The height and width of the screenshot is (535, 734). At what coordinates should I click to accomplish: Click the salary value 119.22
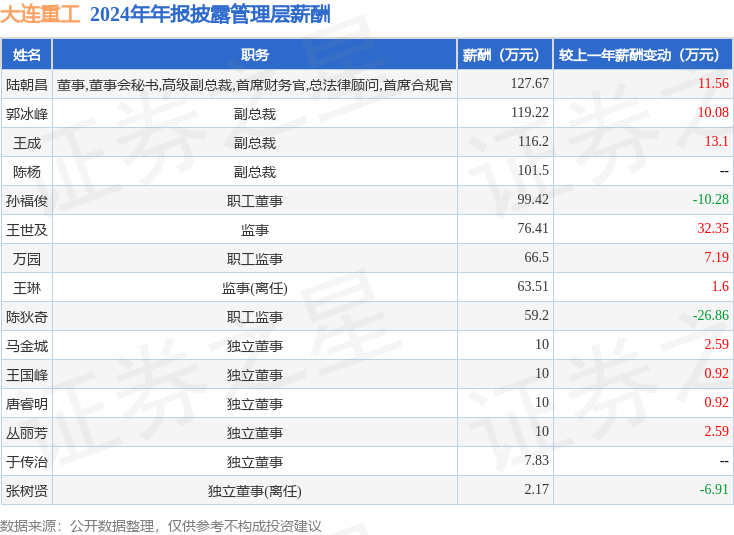click(529, 112)
